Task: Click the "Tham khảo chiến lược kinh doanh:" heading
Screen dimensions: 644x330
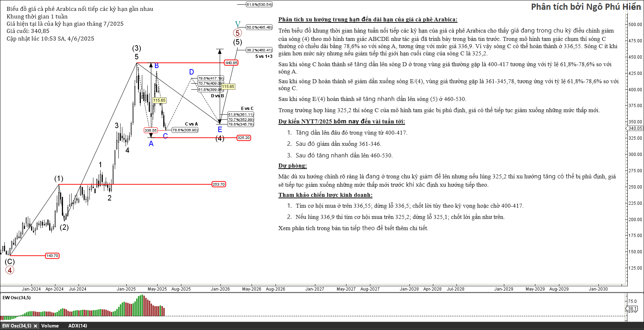Action: click(325, 195)
